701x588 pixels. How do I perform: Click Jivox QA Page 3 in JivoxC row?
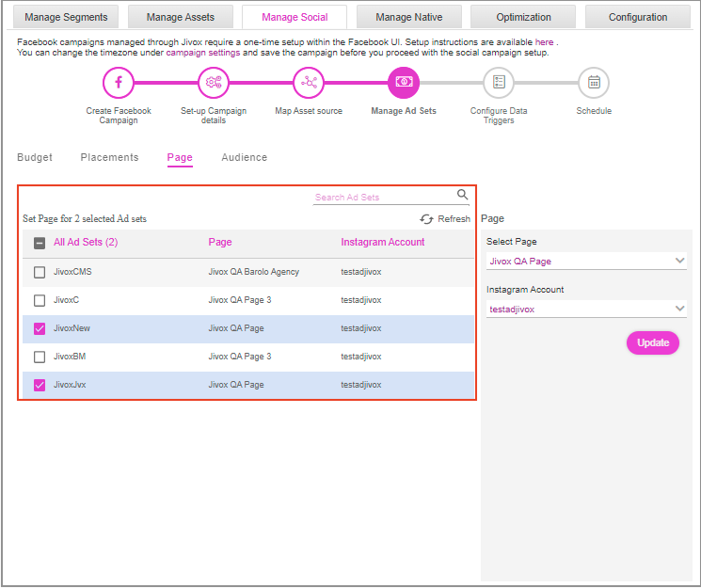click(x=240, y=300)
